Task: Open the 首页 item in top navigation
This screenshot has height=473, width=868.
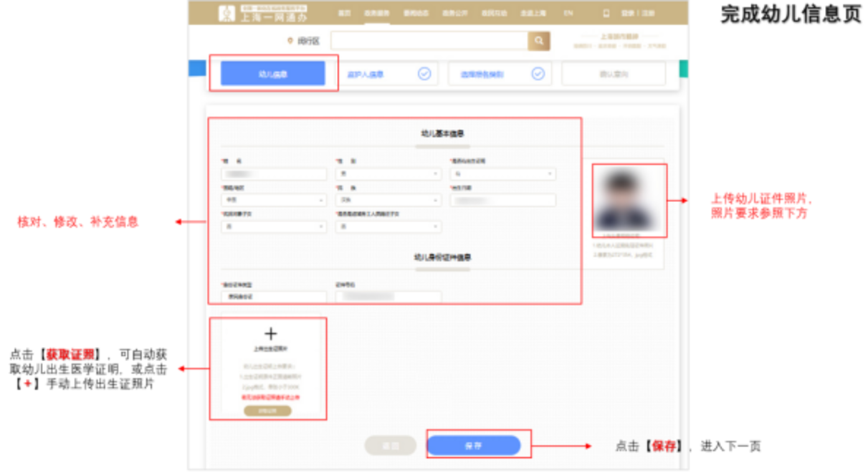Action: tap(345, 14)
